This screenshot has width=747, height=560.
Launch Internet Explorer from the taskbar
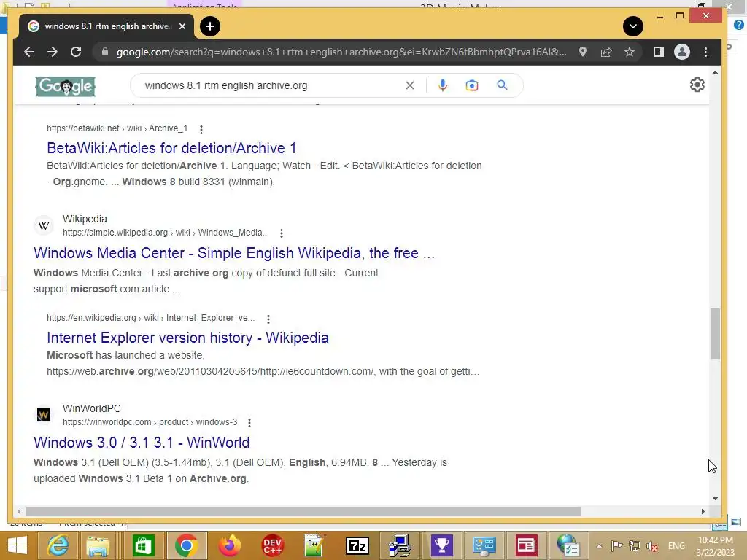click(58, 545)
